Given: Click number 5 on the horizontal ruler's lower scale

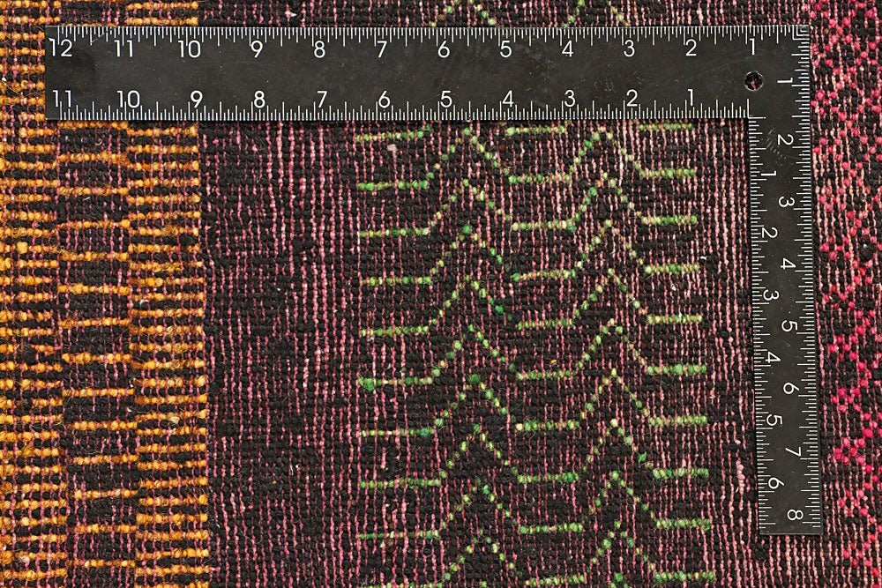Looking at the screenshot, I should (446, 98).
